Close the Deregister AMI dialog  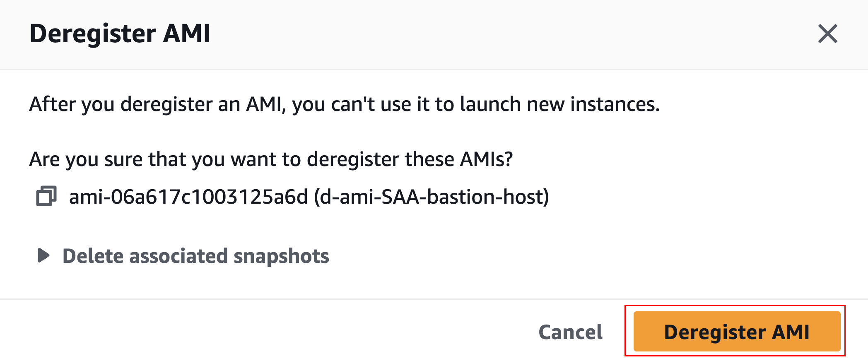[827, 34]
